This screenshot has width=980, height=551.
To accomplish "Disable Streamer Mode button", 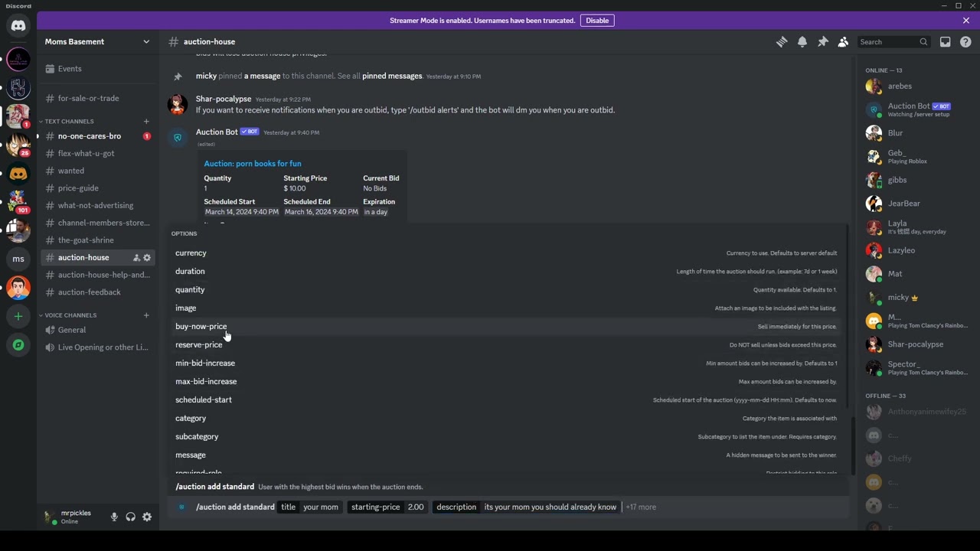I will click(x=597, y=21).
